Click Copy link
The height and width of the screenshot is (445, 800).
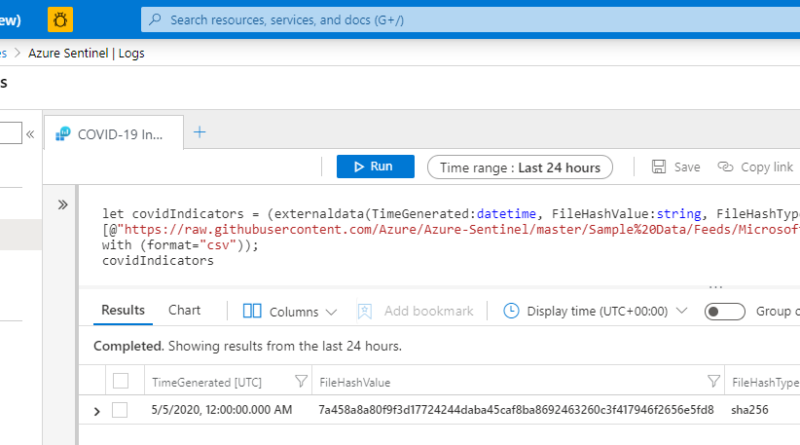pyautogui.click(x=755, y=167)
